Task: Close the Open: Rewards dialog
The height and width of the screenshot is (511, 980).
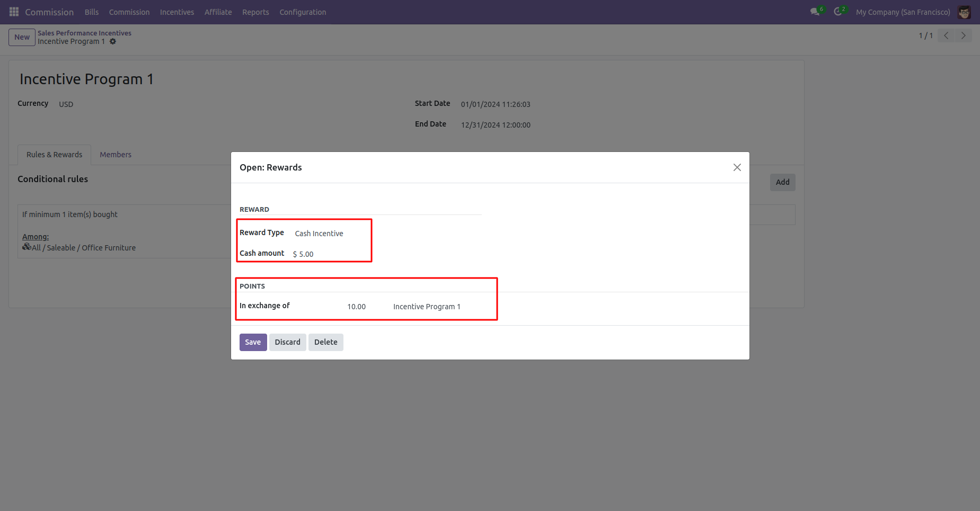Action: coord(737,167)
